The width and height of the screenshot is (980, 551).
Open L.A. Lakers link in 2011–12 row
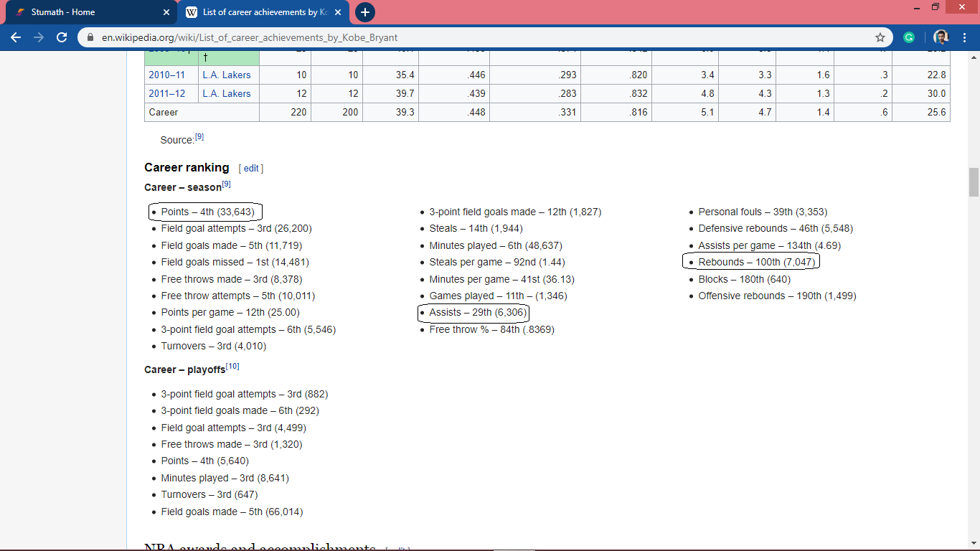pyautogui.click(x=227, y=93)
